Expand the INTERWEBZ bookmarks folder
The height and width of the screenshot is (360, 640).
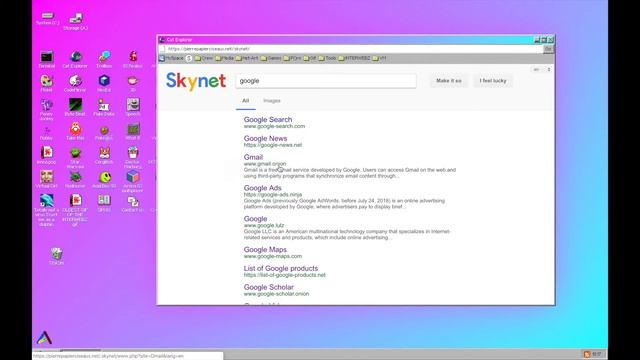click(x=354, y=58)
